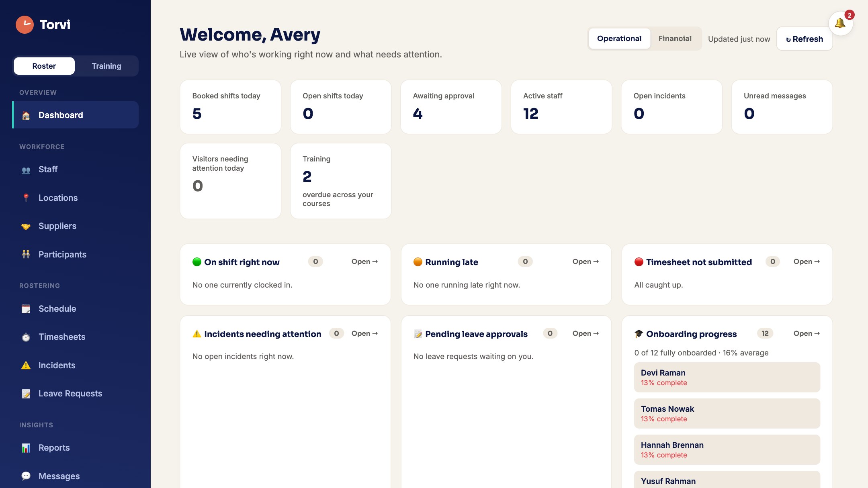Open the Awaiting approval card
Image resolution: width=868 pixels, height=488 pixels.
tap(451, 107)
